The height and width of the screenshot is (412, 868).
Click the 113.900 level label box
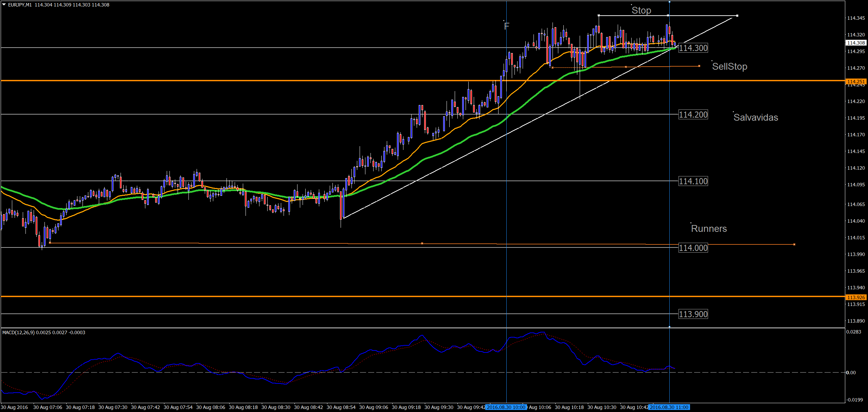pyautogui.click(x=693, y=314)
